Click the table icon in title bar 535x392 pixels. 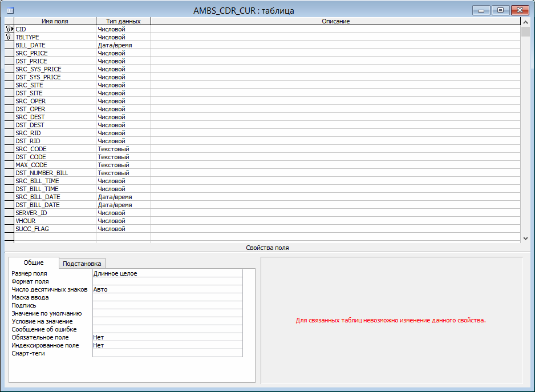point(10,10)
